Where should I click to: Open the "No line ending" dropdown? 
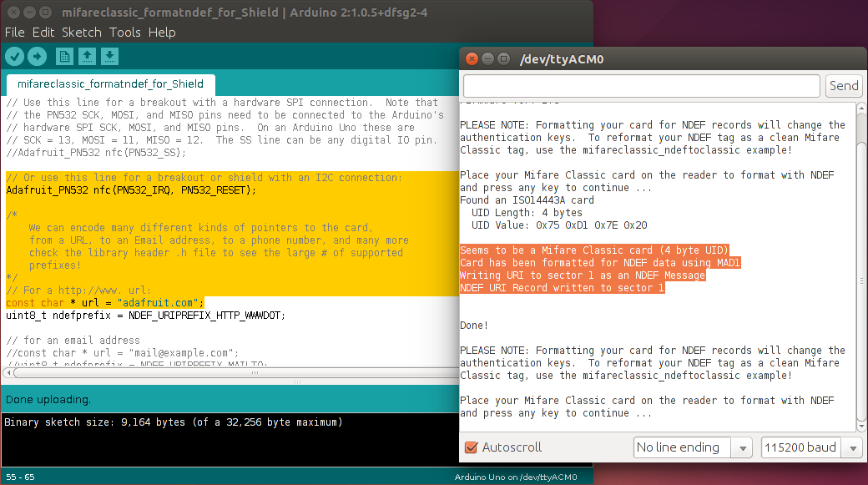click(682, 447)
